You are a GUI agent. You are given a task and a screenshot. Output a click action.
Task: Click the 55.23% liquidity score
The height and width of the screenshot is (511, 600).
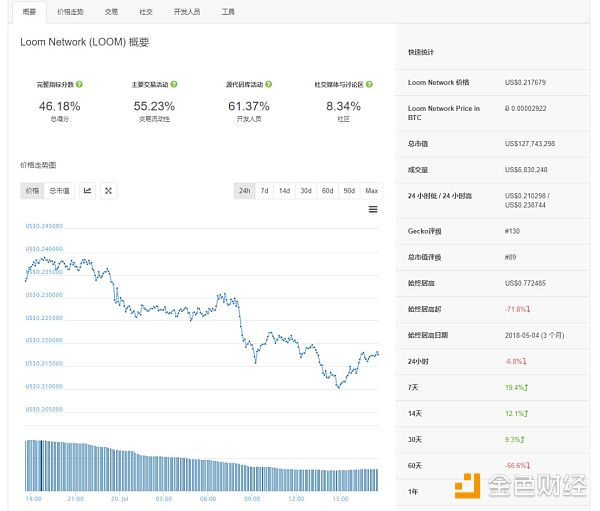[154, 106]
